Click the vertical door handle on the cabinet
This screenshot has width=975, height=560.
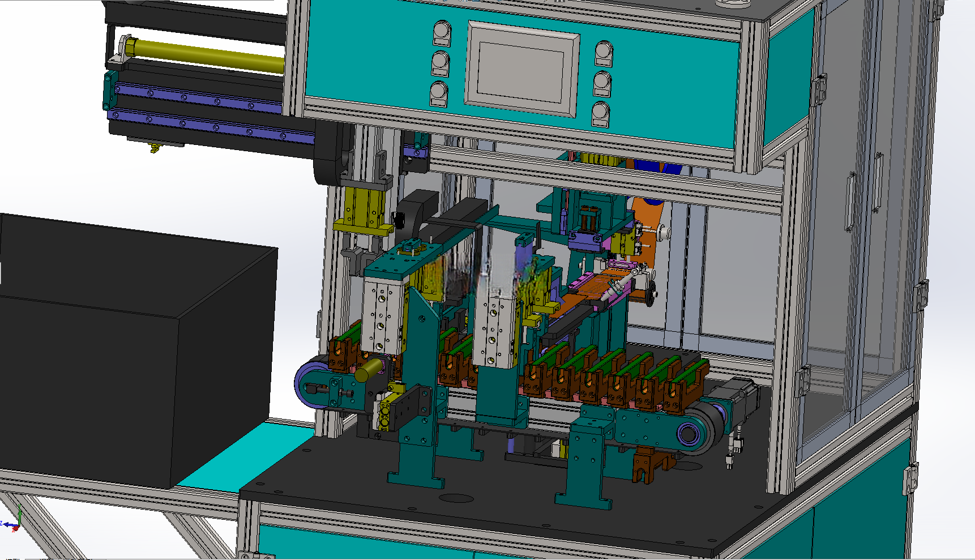(850, 202)
